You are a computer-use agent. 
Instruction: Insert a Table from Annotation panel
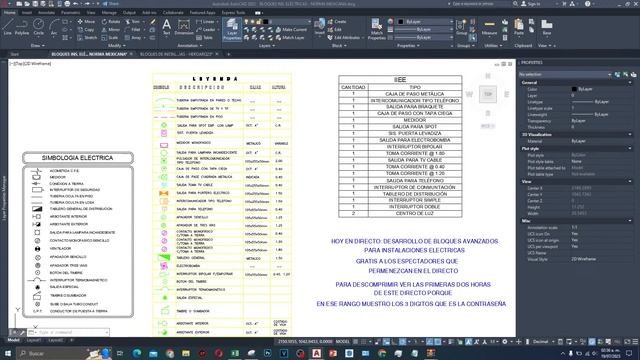[204, 38]
